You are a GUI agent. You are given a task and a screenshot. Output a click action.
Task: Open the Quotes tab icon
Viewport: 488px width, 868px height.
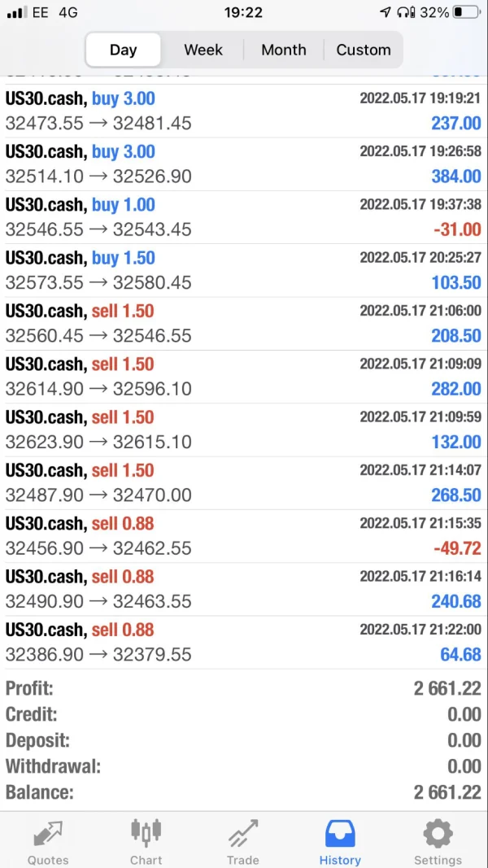(x=48, y=834)
